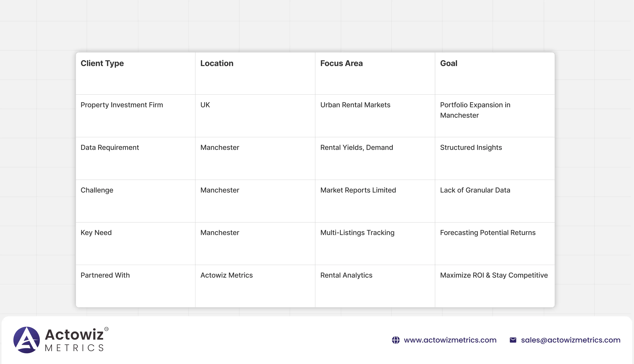634x364 pixels.
Task: Click the globe icon beside website
Action: coord(396,340)
